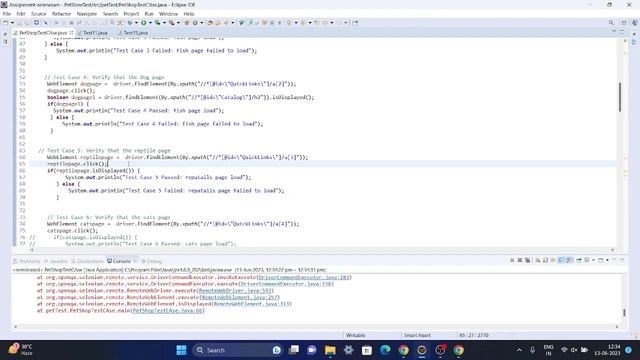This screenshot has height=360, width=640.
Task: Click the RemoteWebElement.java:313 stack trace link
Action: 253,304
